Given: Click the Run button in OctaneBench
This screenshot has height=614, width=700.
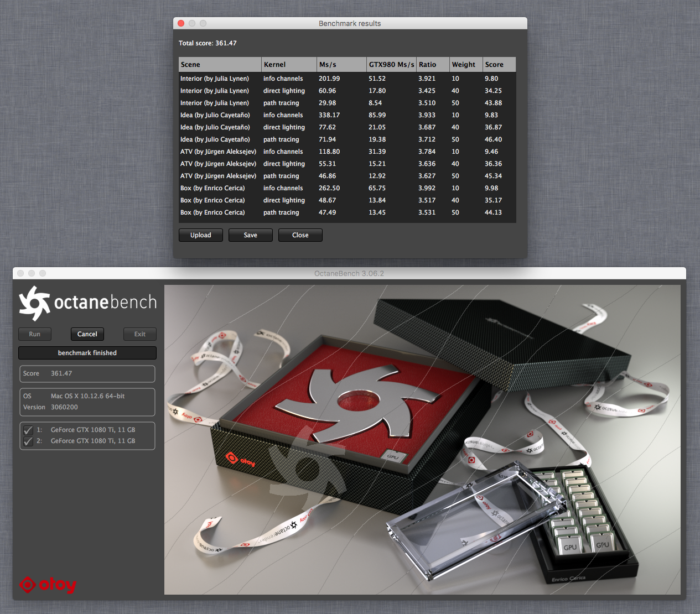Looking at the screenshot, I should coord(35,334).
